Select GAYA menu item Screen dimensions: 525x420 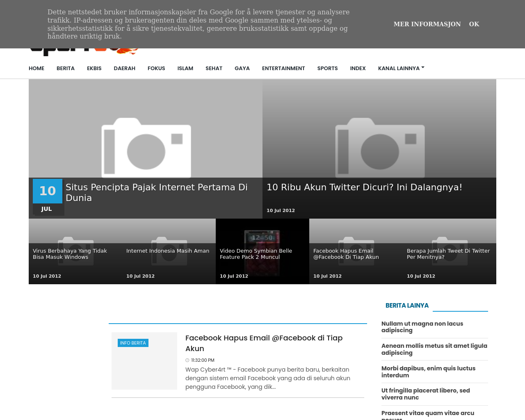pyautogui.click(x=242, y=68)
